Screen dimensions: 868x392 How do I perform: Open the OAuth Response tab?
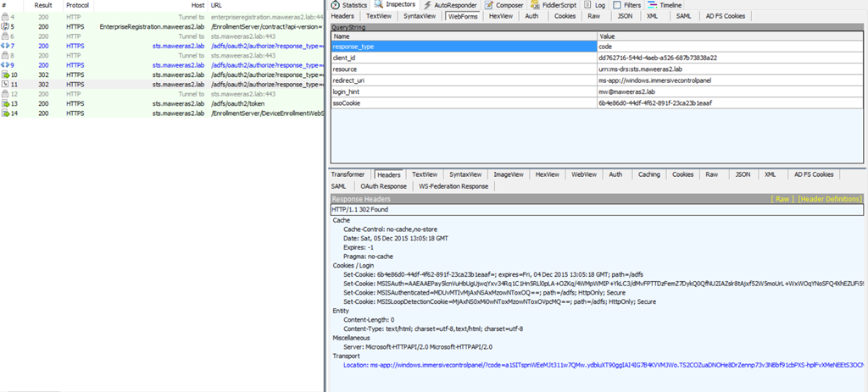coord(383,186)
